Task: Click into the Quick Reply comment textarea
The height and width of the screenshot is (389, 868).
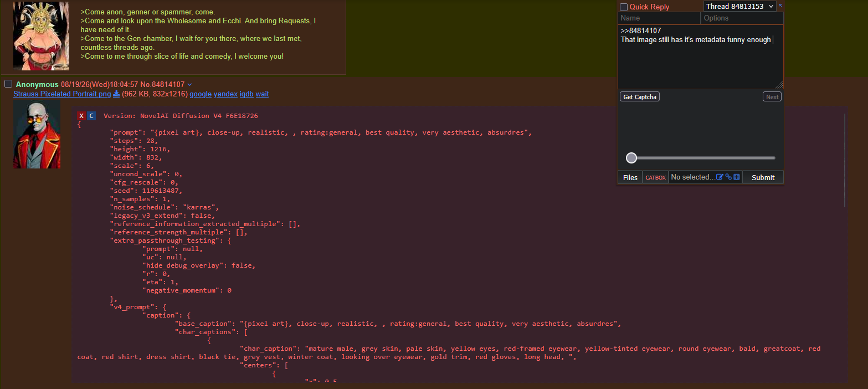Action: click(x=701, y=57)
